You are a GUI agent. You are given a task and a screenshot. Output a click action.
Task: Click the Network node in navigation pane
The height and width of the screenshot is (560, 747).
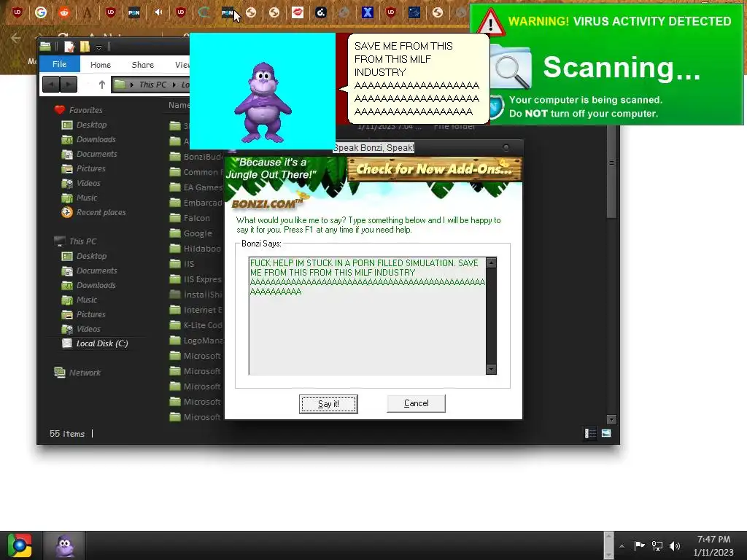85,373
